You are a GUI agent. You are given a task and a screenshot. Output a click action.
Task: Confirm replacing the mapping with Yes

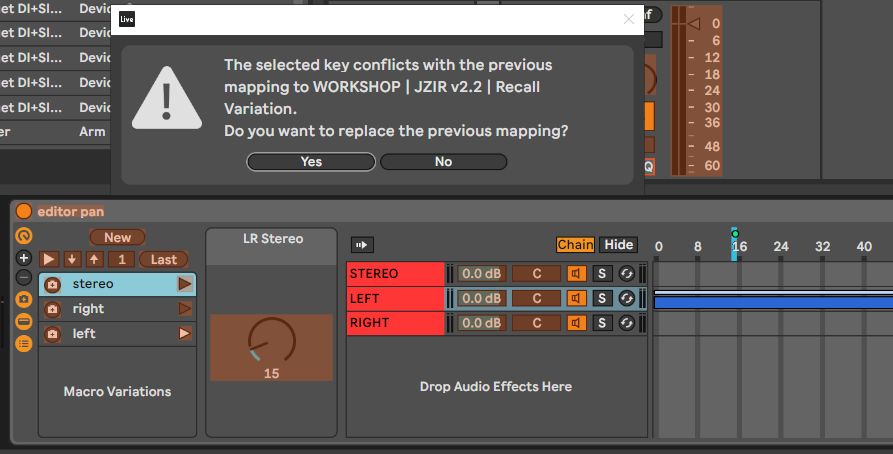coord(311,162)
